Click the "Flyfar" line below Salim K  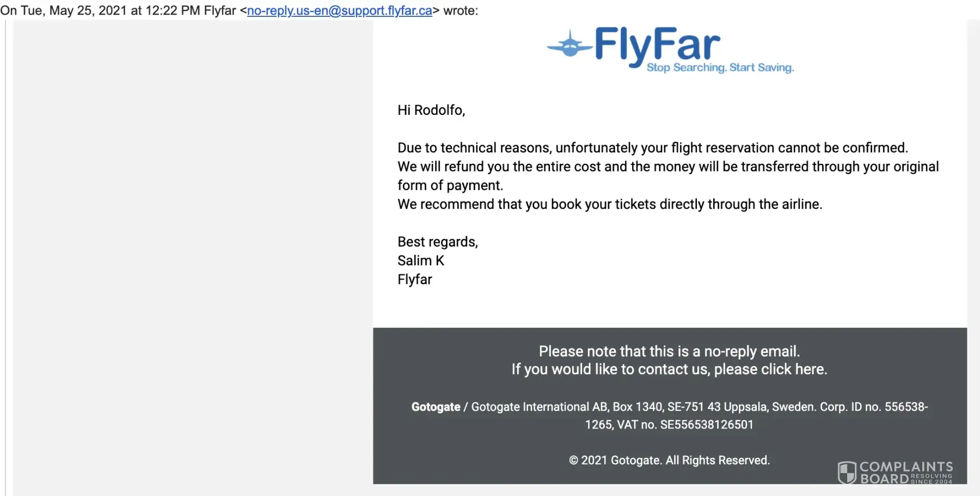pyautogui.click(x=415, y=279)
